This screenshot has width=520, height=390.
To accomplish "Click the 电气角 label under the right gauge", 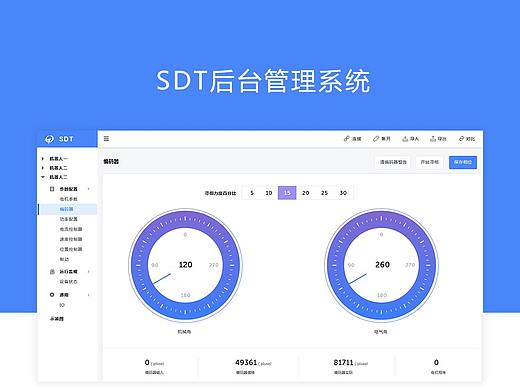I will pyautogui.click(x=381, y=332).
